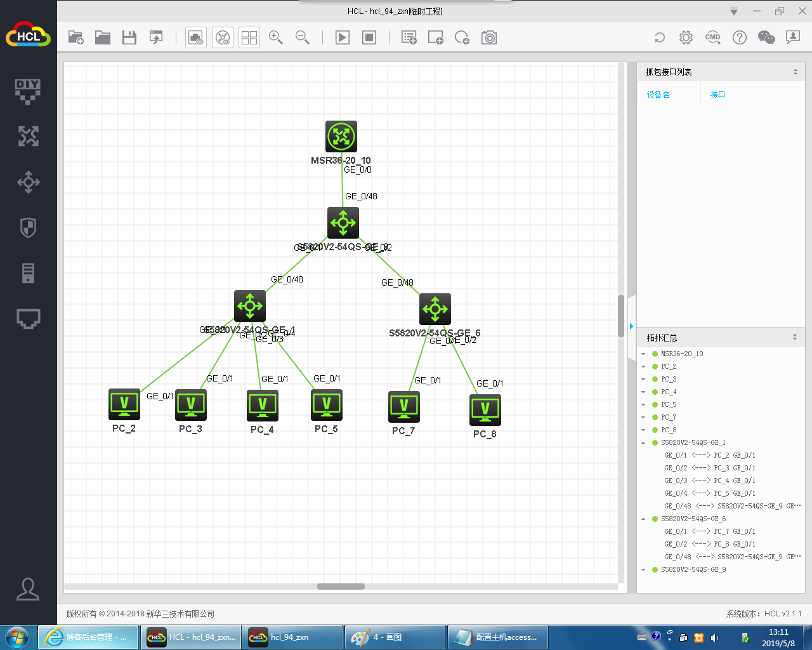Select the link row GE_0/3 to PC_4 GE_0/1
Screen dimensions: 812x650
[710, 481]
